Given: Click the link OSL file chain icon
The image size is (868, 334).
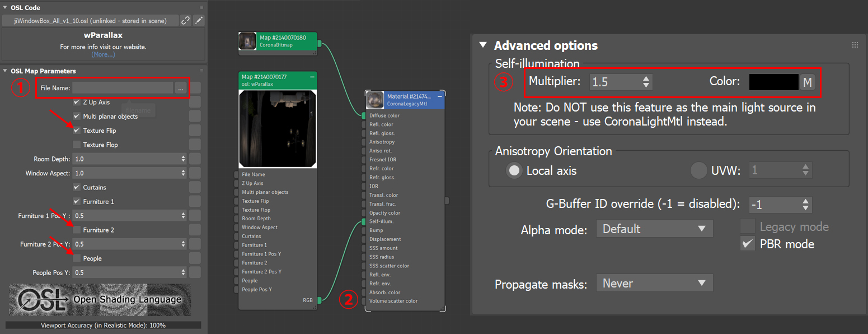Looking at the screenshot, I should click(x=186, y=21).
